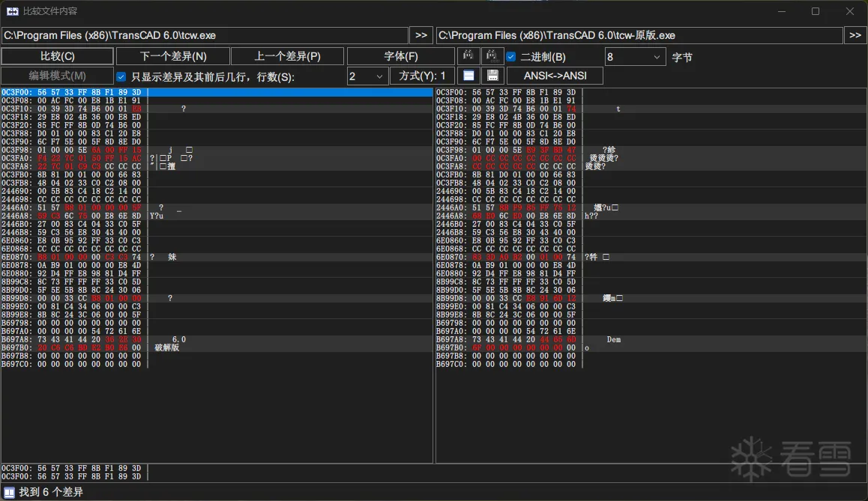Select row B697A8 in the right hex pane
Viewport: 868px width, 501px height.
(651, 339)
